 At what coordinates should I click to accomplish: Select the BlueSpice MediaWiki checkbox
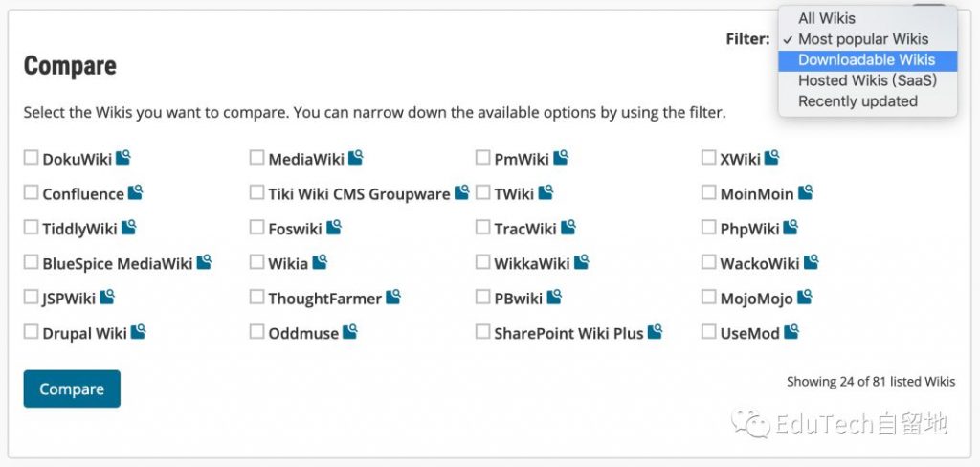click(x=31, y=262)
